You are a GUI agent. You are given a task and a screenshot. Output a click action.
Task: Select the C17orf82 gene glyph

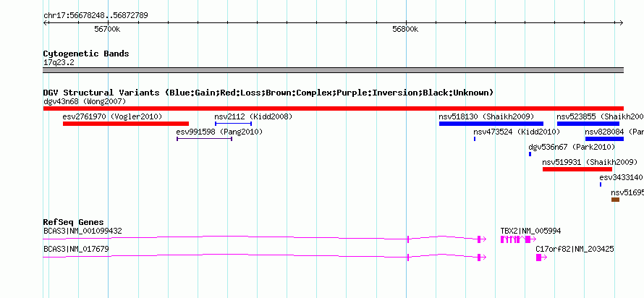coord(541,257)
